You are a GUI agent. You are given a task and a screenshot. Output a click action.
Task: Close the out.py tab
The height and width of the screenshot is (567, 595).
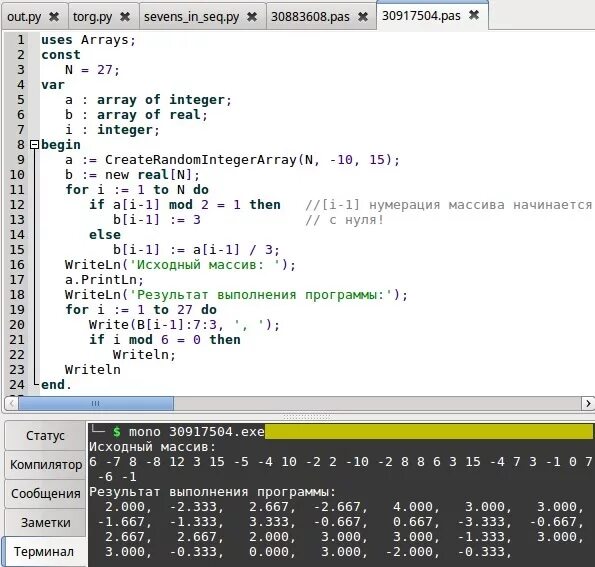coord(54,17)
